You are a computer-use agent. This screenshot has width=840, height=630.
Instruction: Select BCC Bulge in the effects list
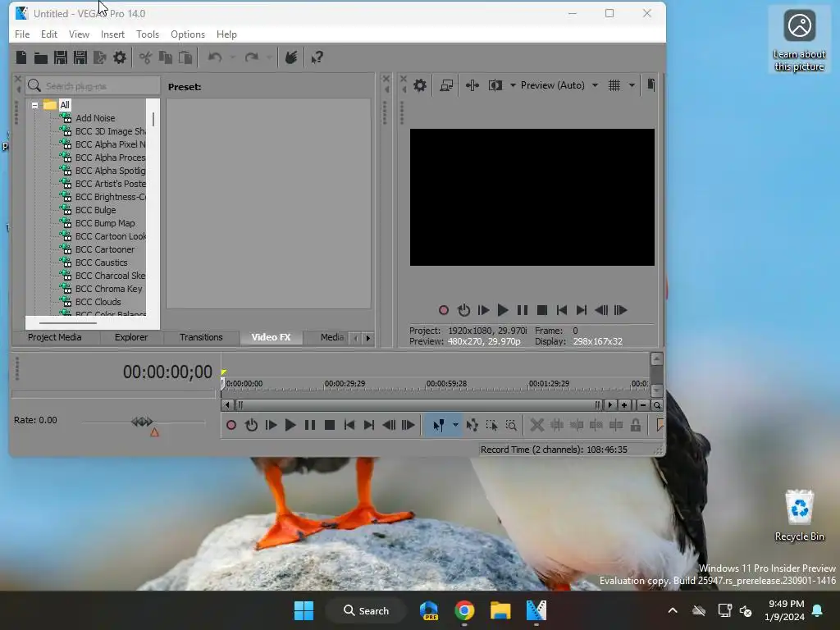coord(95,210)
